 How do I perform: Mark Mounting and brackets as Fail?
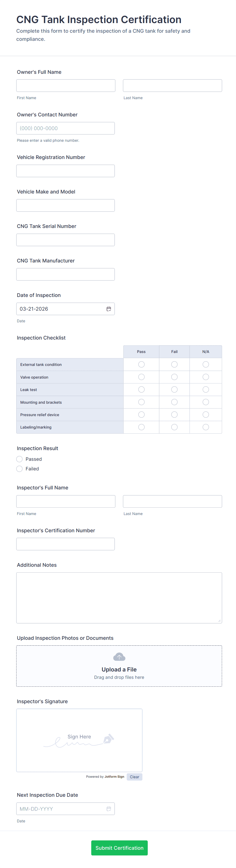(174, 402)
